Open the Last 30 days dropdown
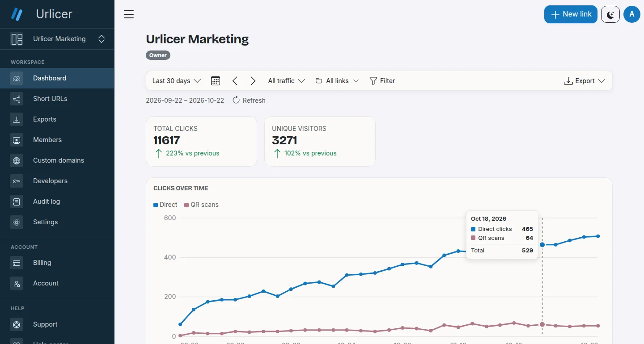 pyautogui.click(x=176, y=81)
